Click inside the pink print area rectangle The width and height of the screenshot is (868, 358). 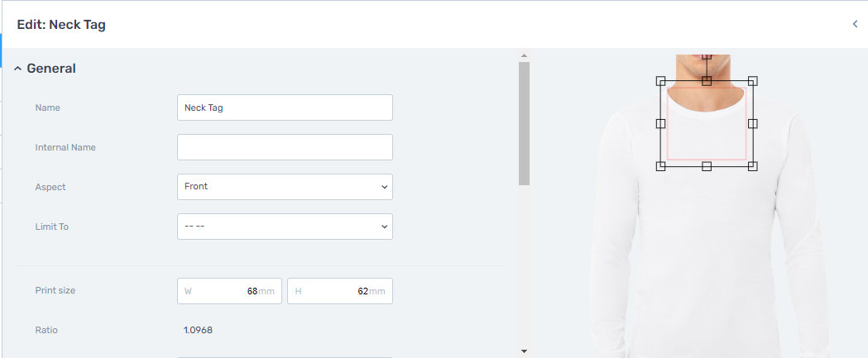pyautogui.click(x=707, y=123)
